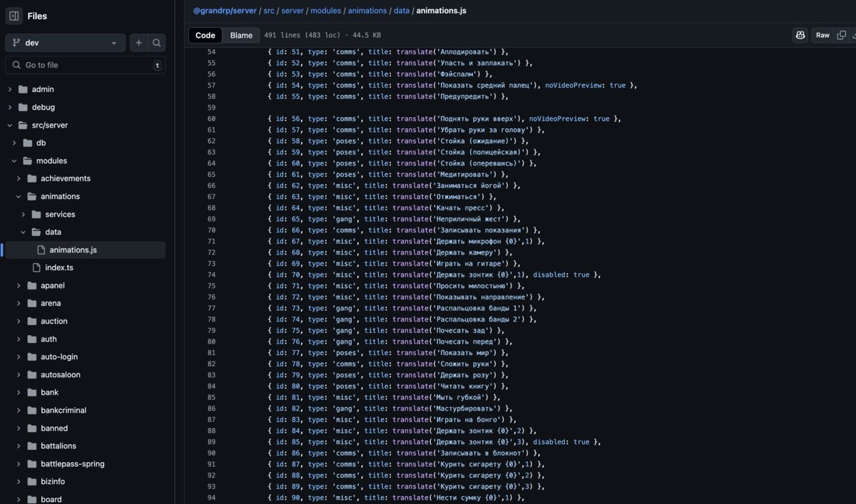Click the animations.js file icon in tree
The image size is (856, 504).
pos(41,250)
